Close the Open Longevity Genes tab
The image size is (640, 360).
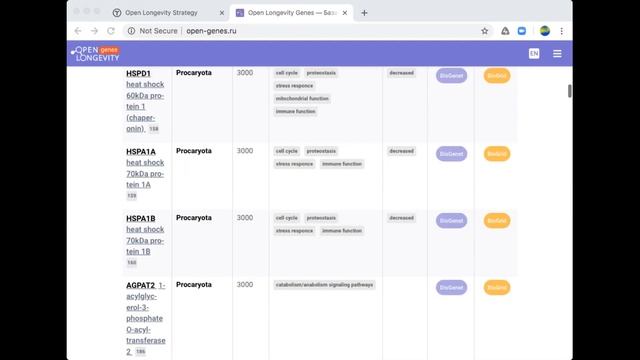tap(344, 13)
